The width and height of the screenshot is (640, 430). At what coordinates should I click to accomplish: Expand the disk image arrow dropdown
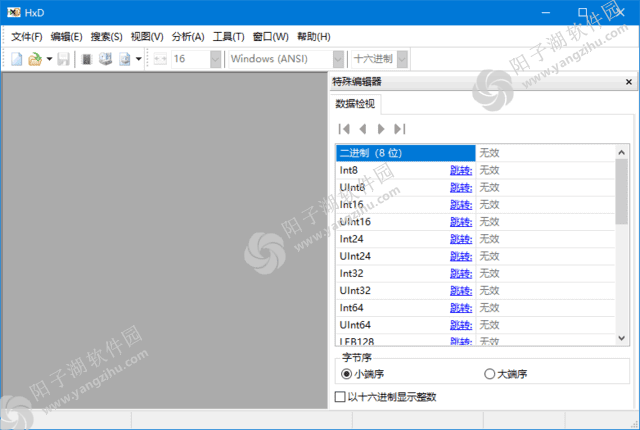click(x=138, y=59)
